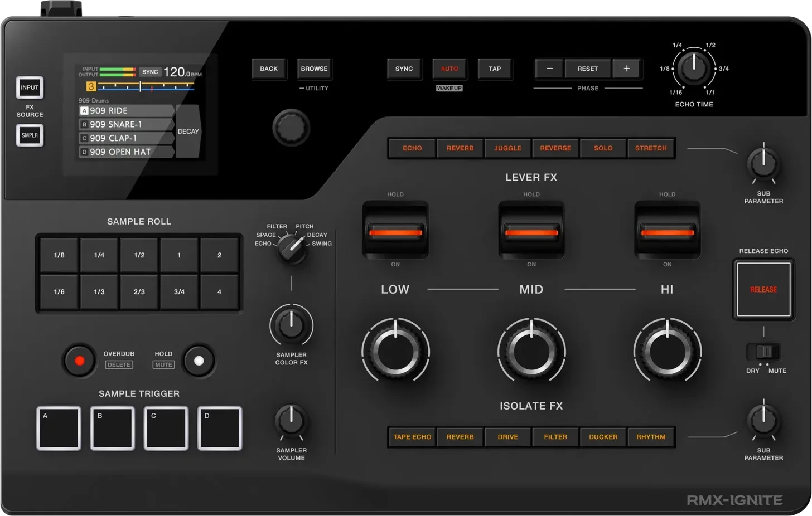This screenshot has height=516, width=812.
Task: Select the REVERSE lever effect
Action: pyautogui.click(x=555, y=148)
